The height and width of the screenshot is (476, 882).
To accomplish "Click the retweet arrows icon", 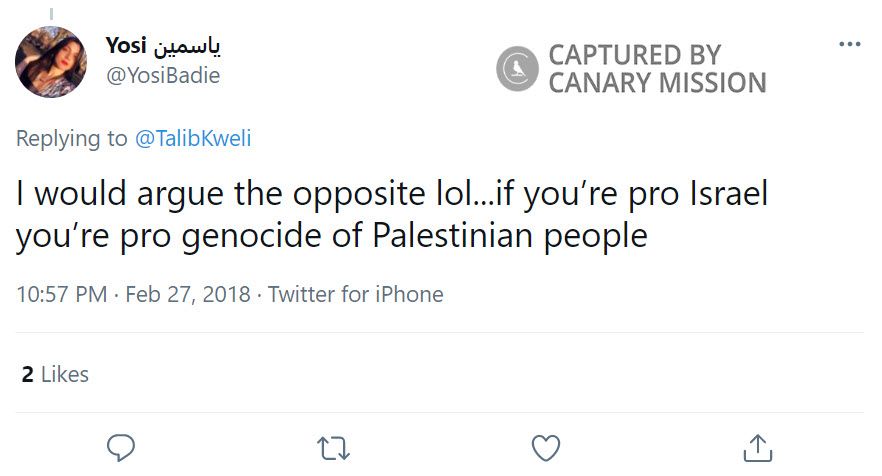I will [333, 445].
